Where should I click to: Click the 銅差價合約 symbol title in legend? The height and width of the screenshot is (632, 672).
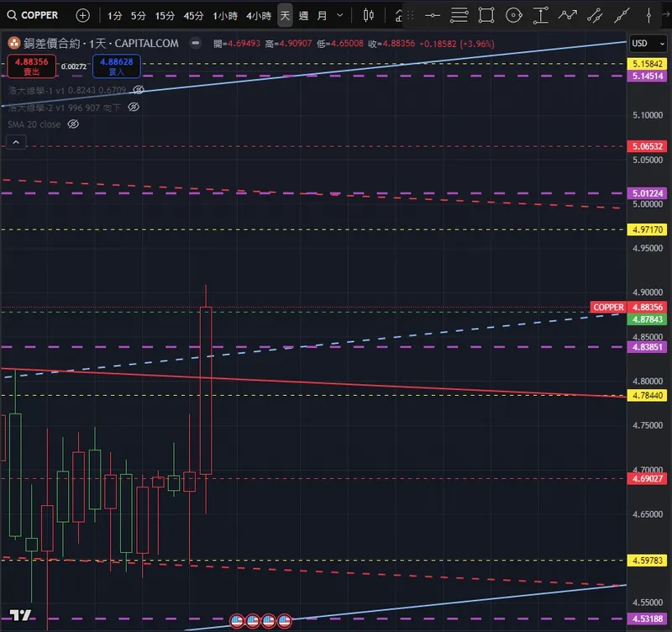click(x=52, y=44)
